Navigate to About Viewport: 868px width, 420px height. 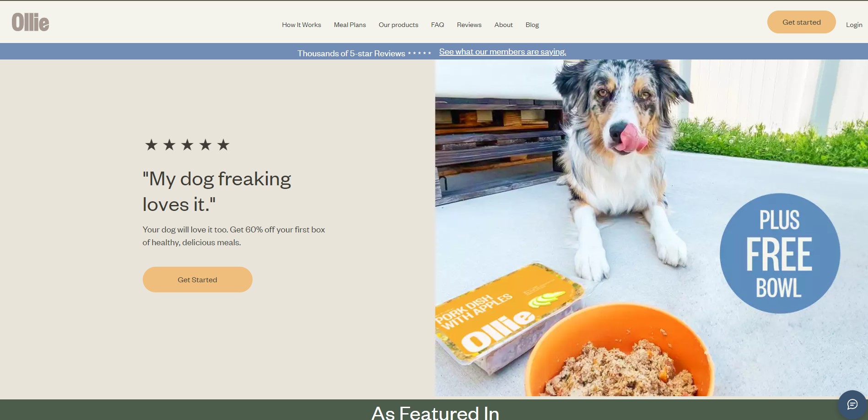click(503, 25)
